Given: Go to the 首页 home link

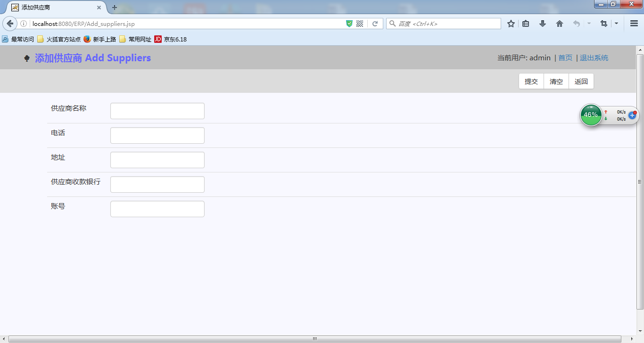Looking at the screenshot, I should 565,58.
